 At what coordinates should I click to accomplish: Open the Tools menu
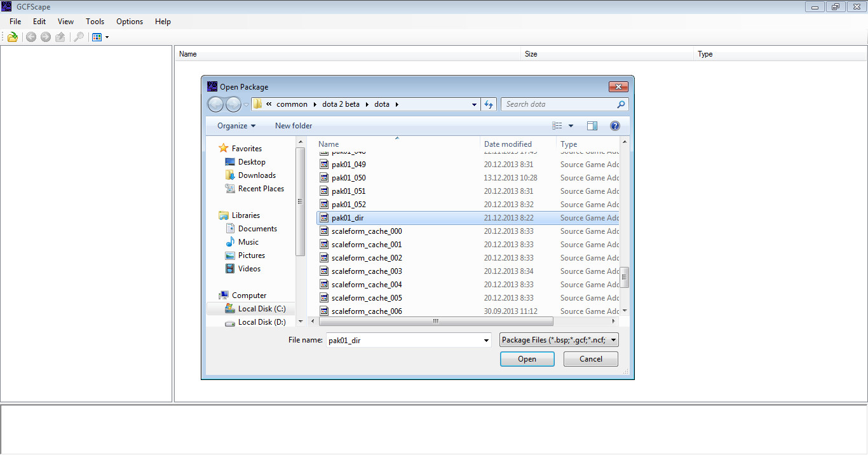95,22
